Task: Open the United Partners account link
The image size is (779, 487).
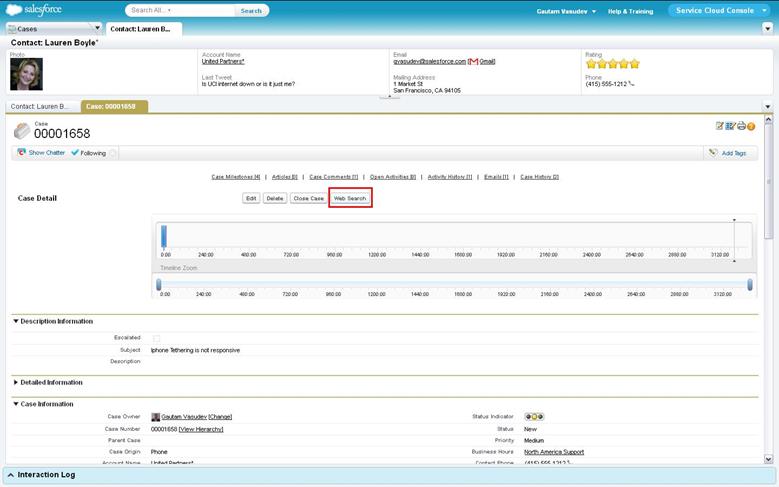Action: coord(223,61)
